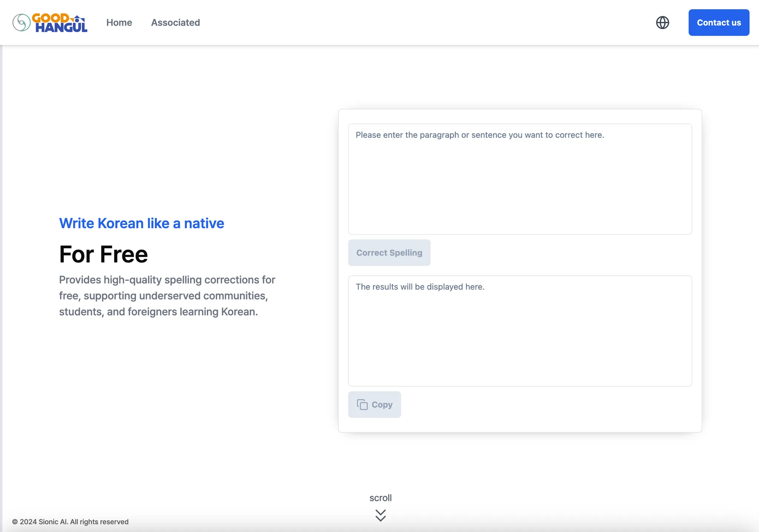Click the 'For Free' headline
The height and width of the screenshot is (532, 759).
pos(103,255)
